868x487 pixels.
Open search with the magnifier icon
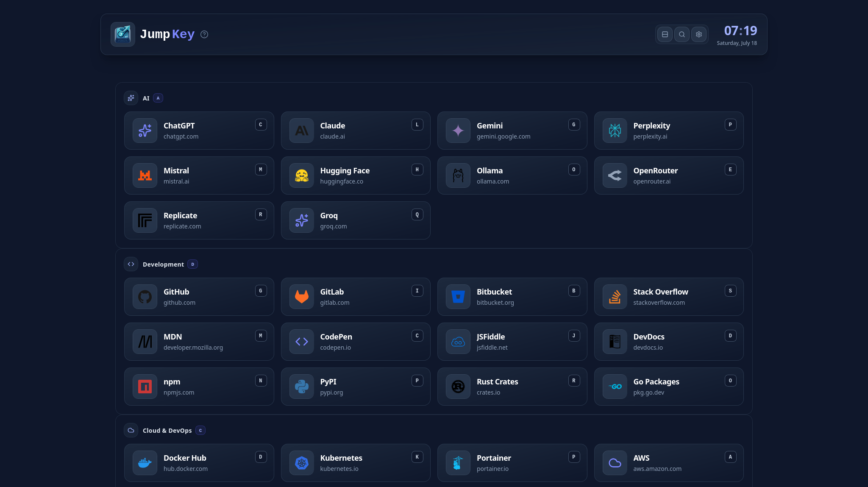pos(682,34)
